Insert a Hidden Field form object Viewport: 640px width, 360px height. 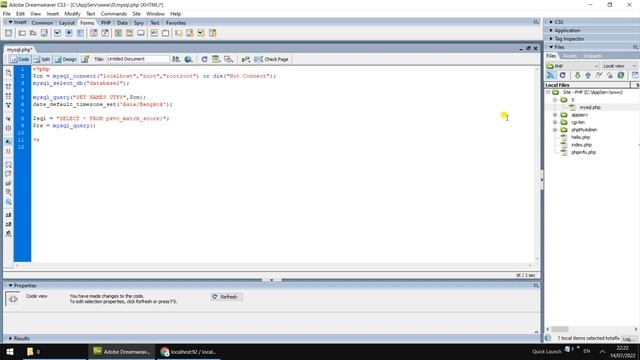point(33,33)
